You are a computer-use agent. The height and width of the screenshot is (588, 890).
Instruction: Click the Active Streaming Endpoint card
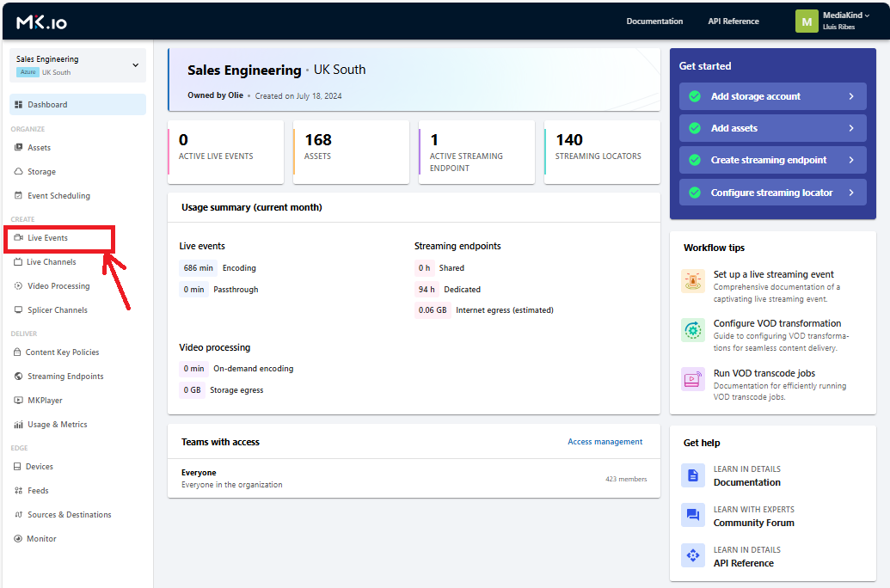click(476, 152)
